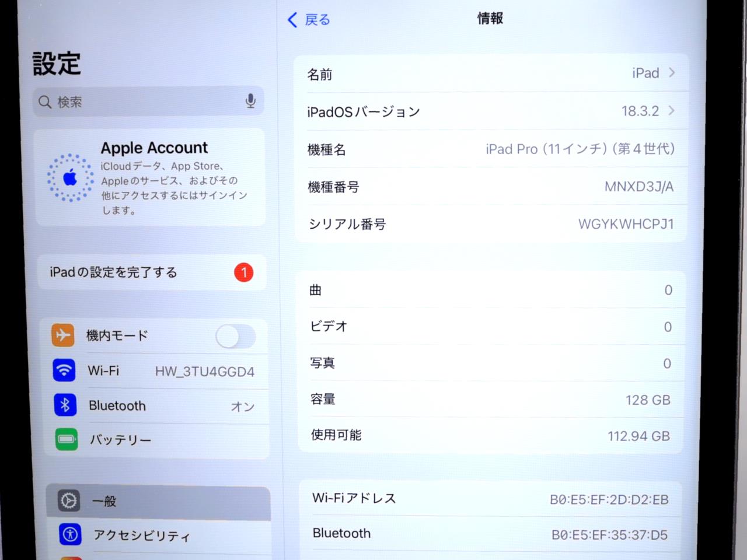Open the 機内モード row label
Image resolution: width=747 pixels, height=560 pixels.
117,335
